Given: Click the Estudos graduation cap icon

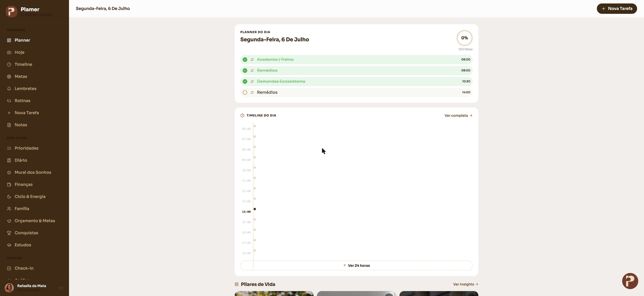Looking at the screenshot, I should [9, 245].
